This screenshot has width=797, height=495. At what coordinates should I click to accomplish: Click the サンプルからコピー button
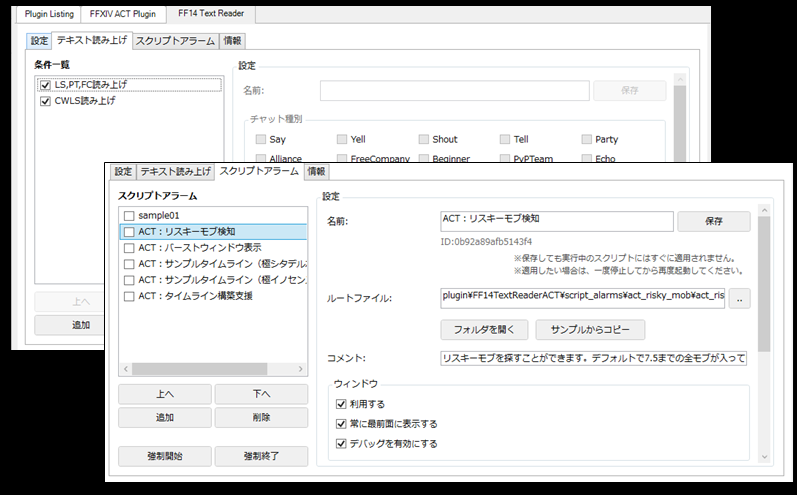tap(590, 330)
